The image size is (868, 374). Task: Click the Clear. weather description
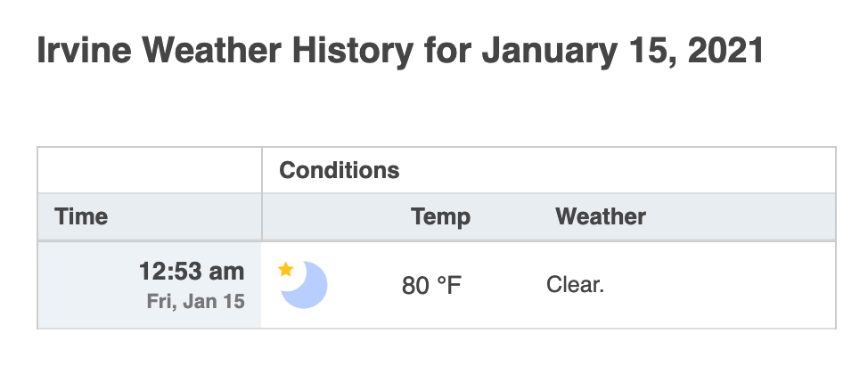click(575, 285)
